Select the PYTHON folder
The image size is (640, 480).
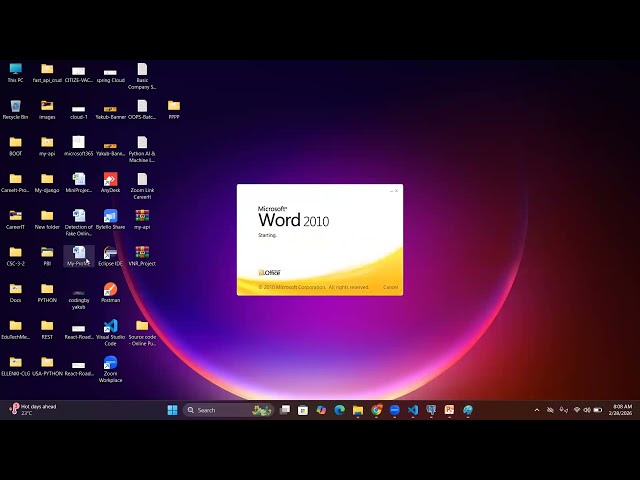(x=47, y=293)
